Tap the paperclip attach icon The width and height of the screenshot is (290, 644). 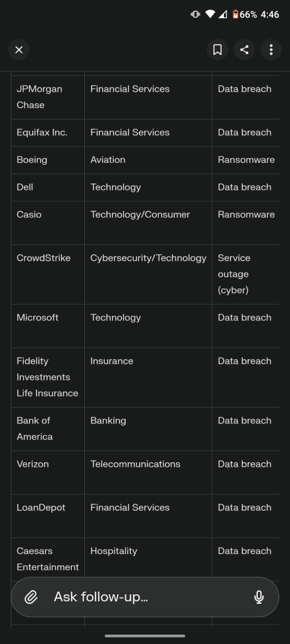(x=31, y=597)
